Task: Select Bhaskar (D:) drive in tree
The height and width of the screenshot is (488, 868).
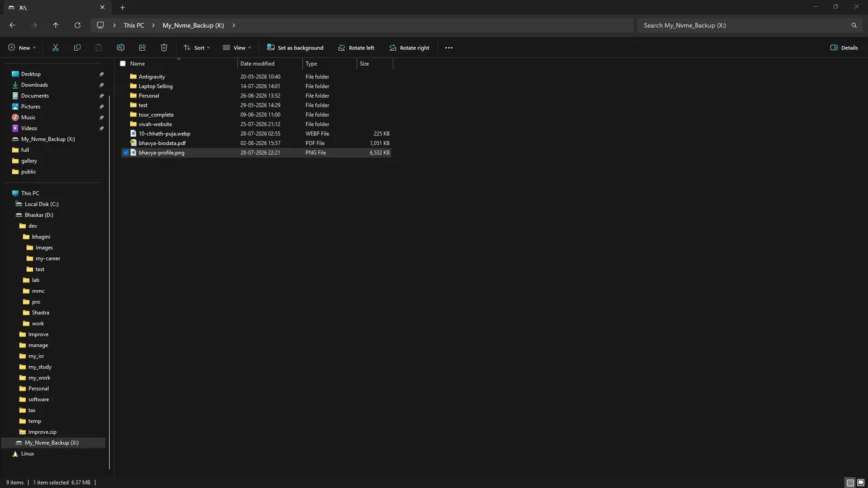Action: pos(39,215)
